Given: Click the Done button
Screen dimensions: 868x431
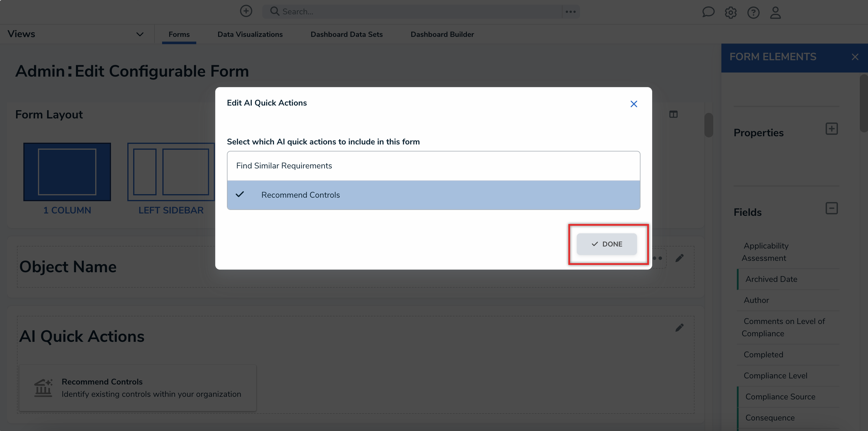Looking at the screenshot, I should [x=607, y=244].
